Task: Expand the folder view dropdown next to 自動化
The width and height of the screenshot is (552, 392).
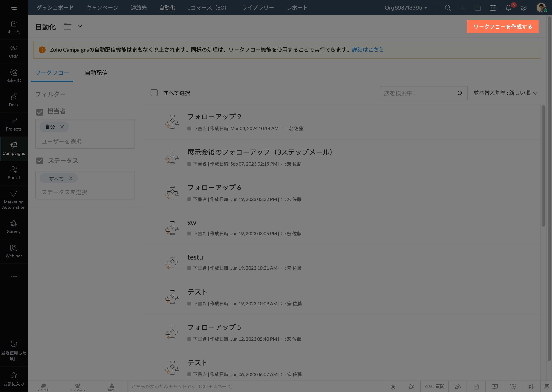Action: (x=79, y=26)
